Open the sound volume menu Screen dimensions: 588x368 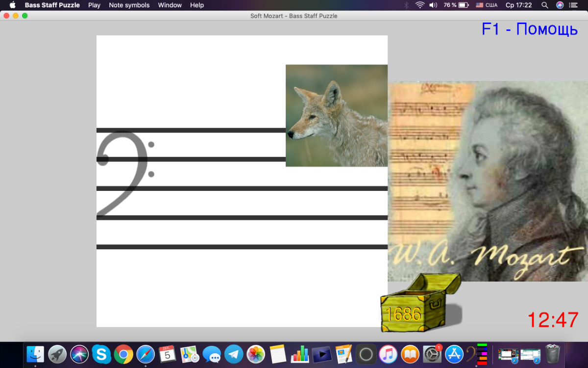click(433, 5)
